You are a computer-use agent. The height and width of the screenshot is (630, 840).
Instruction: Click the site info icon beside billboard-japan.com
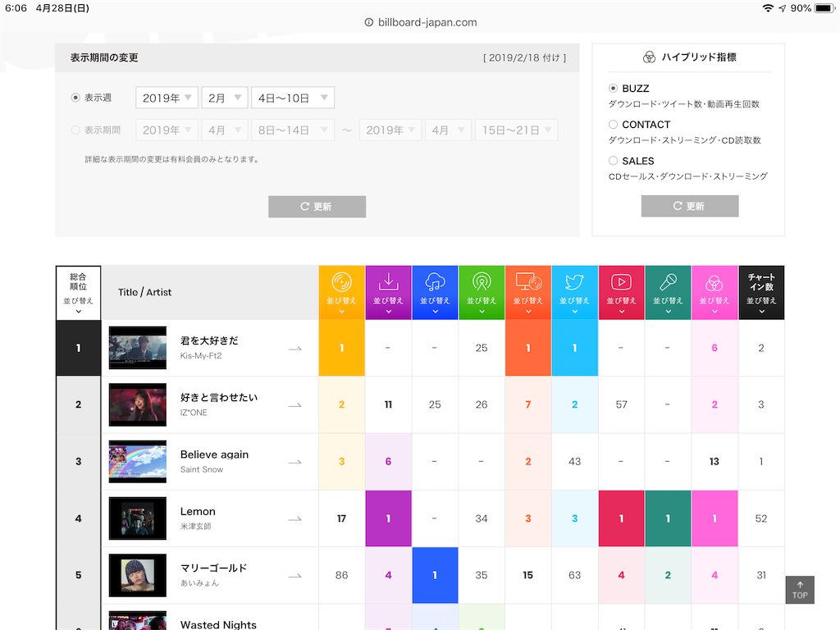coord(368,22)
